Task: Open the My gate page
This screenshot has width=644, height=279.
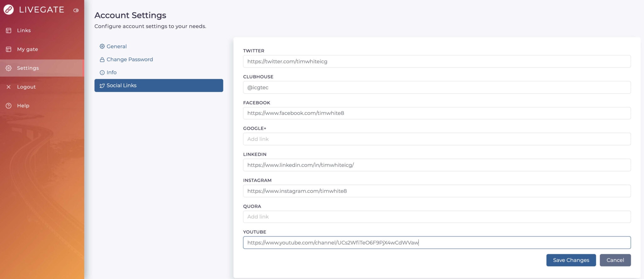Action: 42,49
